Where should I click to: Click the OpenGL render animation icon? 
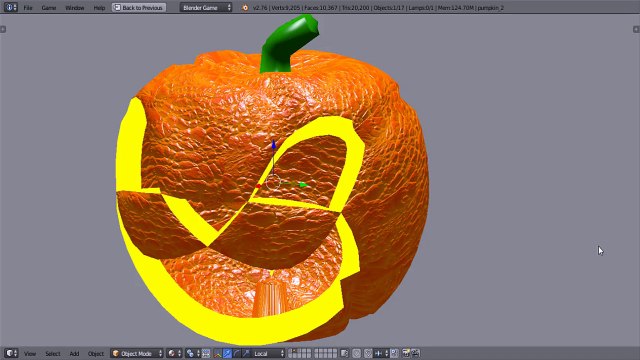(416, 353)
